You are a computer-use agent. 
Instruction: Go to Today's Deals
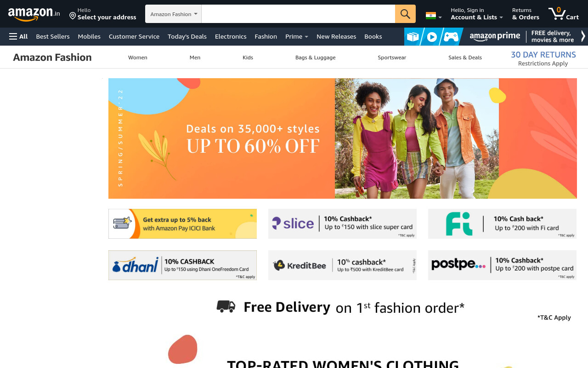click(x=187, y=36)
